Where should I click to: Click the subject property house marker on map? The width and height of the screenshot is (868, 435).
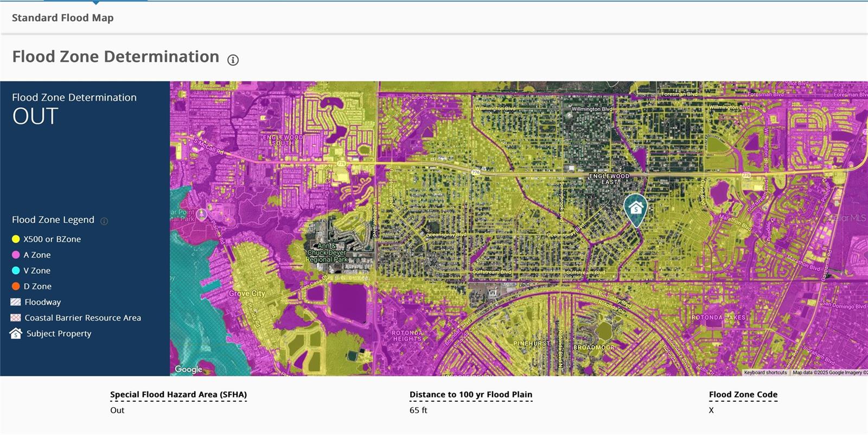click(635, 209)
